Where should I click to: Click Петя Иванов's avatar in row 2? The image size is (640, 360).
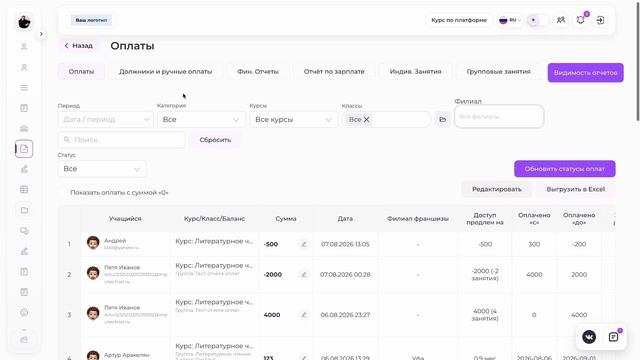pos(93,273)
